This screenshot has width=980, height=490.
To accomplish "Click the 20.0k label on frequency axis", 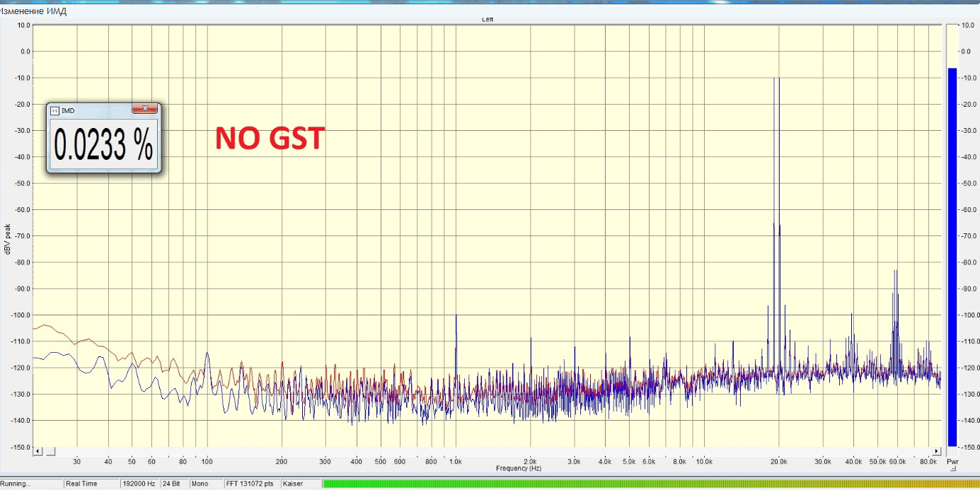I will [x=778, y=461].
